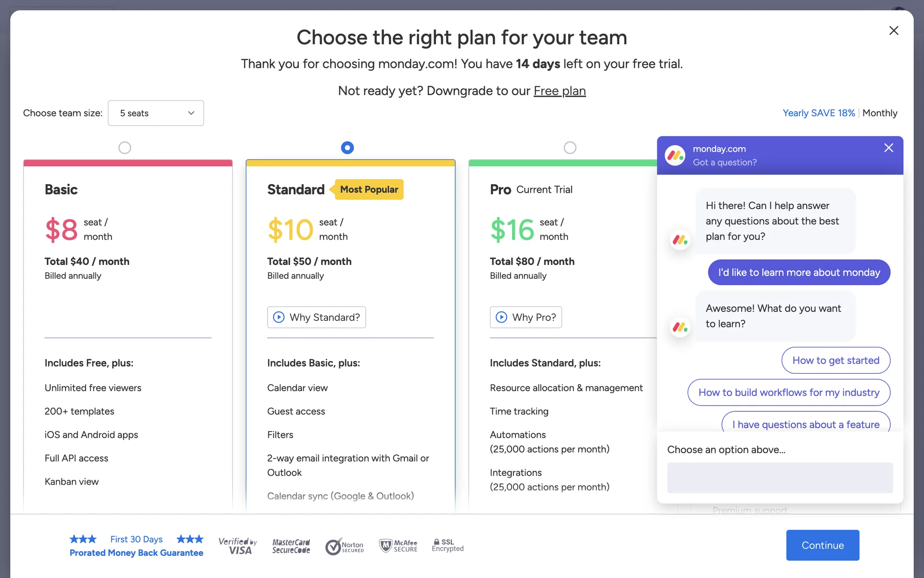This screenshot has width=924, height=578.
Task: Click the monday.com logo in chat header
Action: click(675, 155)
